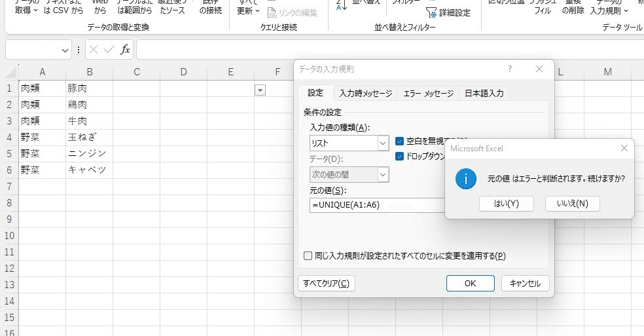Select column B header
Viewport: 644px width, 336px height.
pos(90,72)
